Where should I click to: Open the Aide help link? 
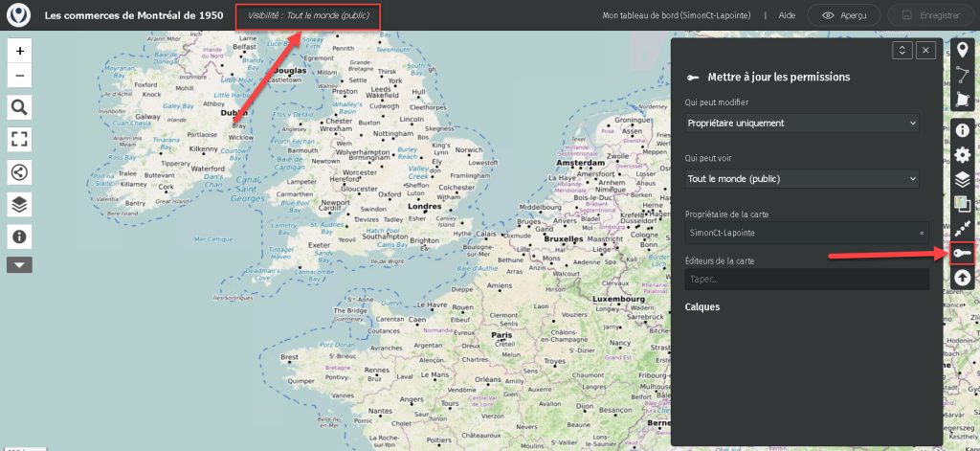click(x=787, y=16)
